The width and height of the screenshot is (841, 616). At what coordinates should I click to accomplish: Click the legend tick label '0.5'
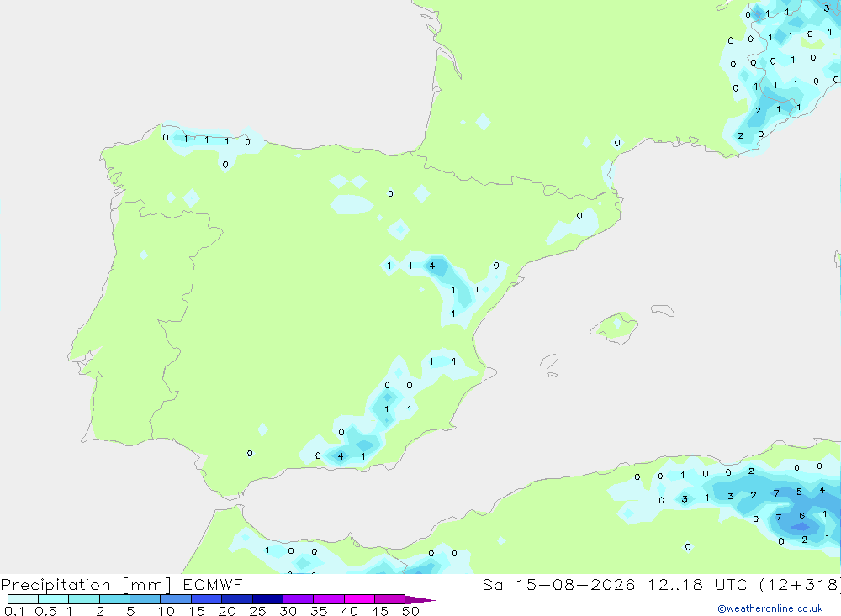coord(45,611)
